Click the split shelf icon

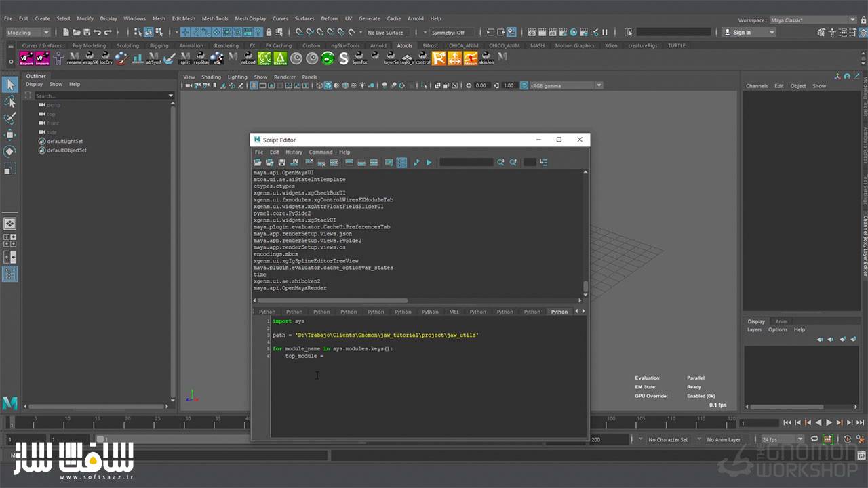pos(185,58)
